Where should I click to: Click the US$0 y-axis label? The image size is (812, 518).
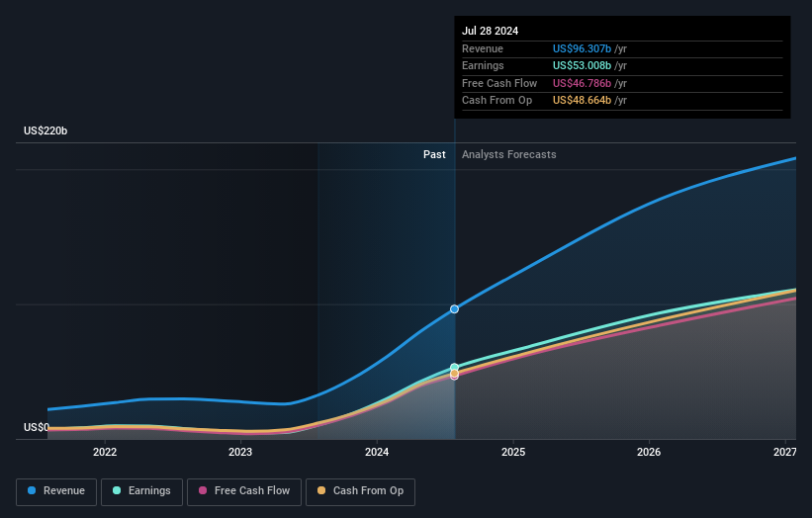tap(37, 427)
